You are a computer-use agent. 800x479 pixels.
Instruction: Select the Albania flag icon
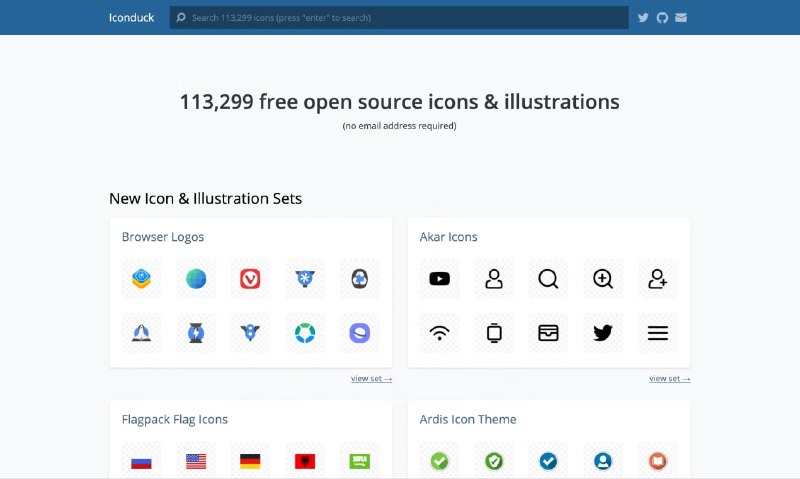click(x=305, y=461)
